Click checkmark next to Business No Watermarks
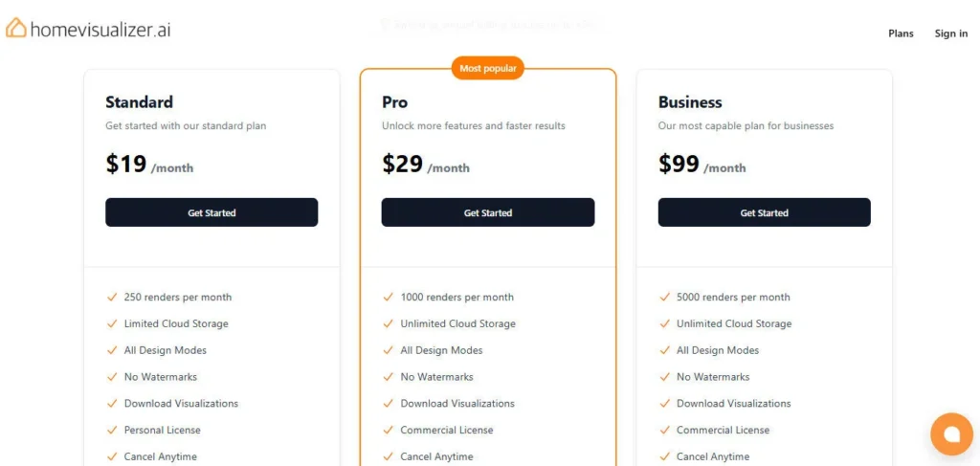980x466 pixels. pos(664,377)
